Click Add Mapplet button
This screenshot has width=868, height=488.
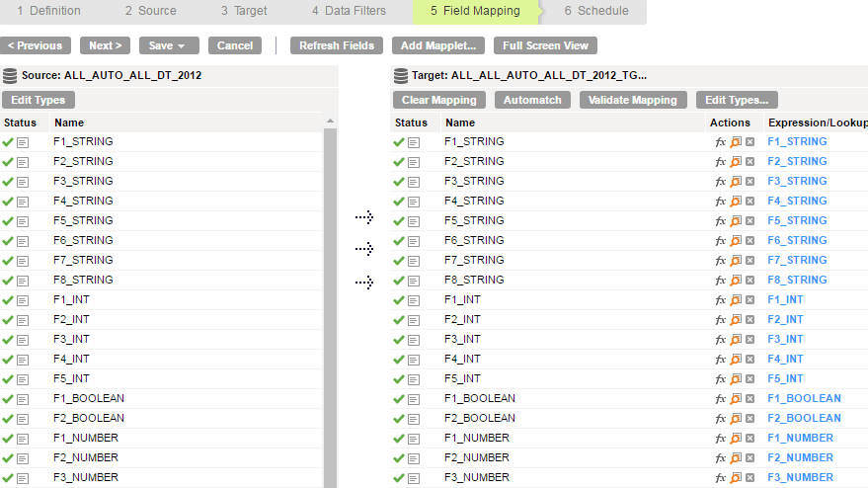click(x=438, y=45)
